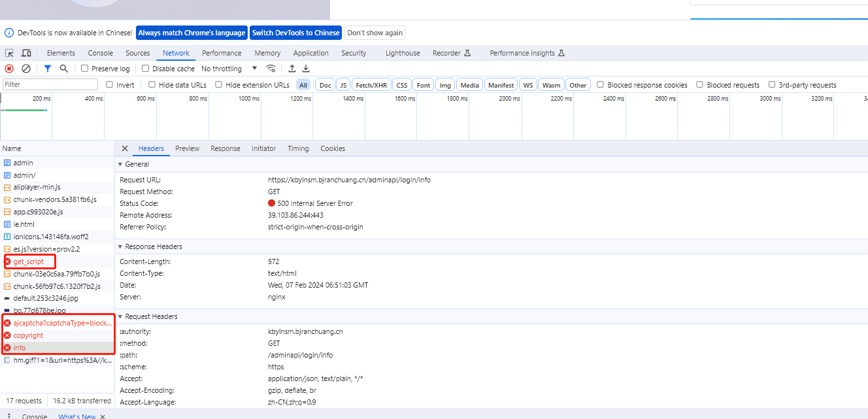
Task: Check Blocked response cookies
Action: pos(601,84)
